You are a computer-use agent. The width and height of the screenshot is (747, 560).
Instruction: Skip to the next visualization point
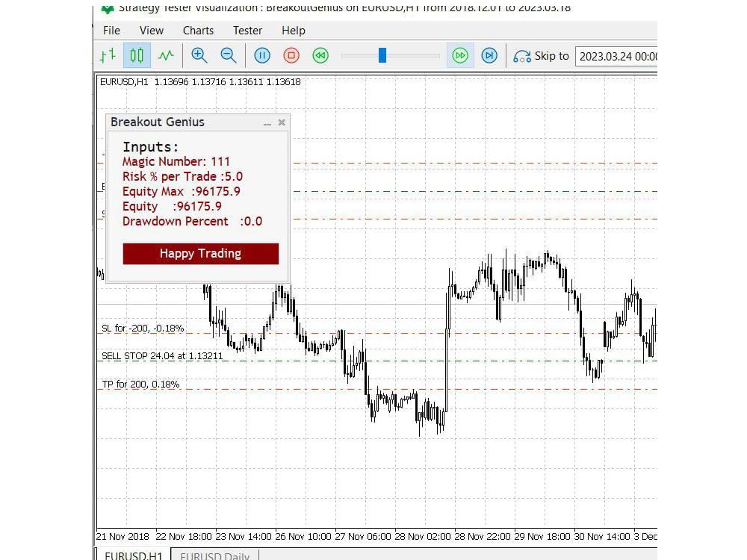(489, 55)
